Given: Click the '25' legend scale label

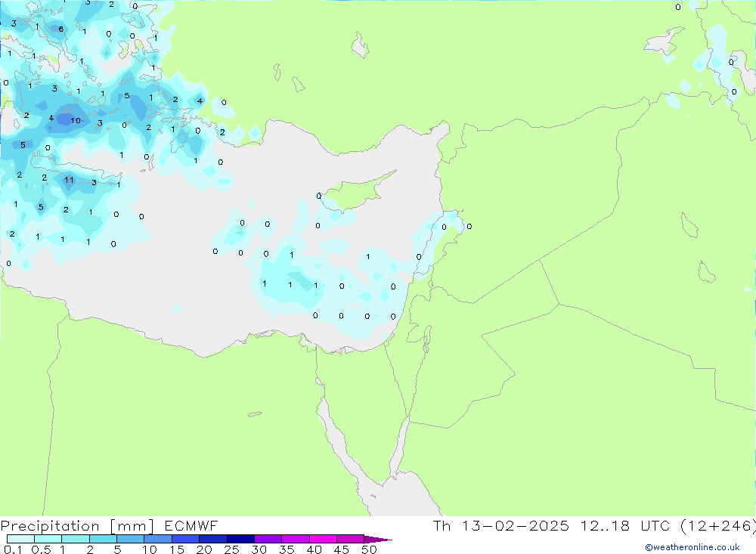Looking at the screenshot, I should click(x=231, y=549).
